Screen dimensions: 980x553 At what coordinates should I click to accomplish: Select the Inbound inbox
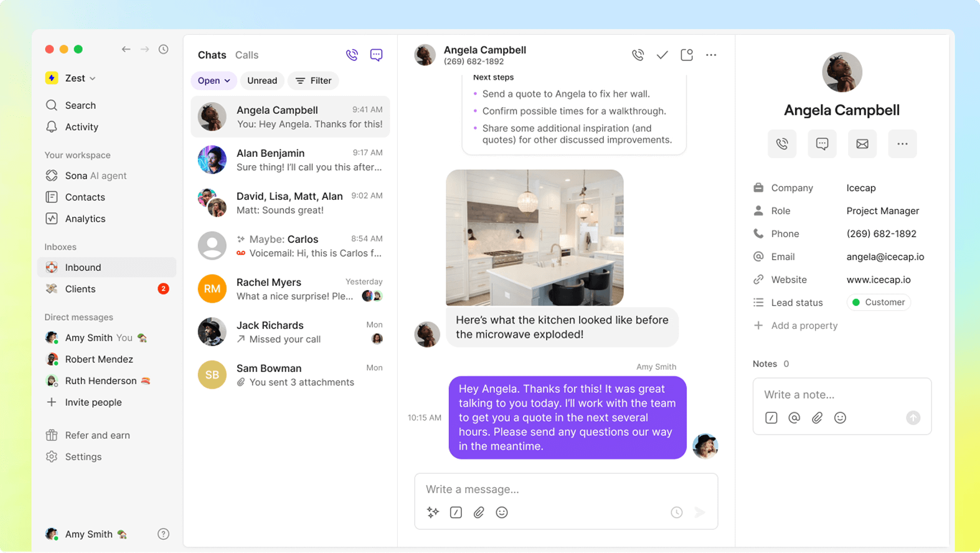coord(106,267)
